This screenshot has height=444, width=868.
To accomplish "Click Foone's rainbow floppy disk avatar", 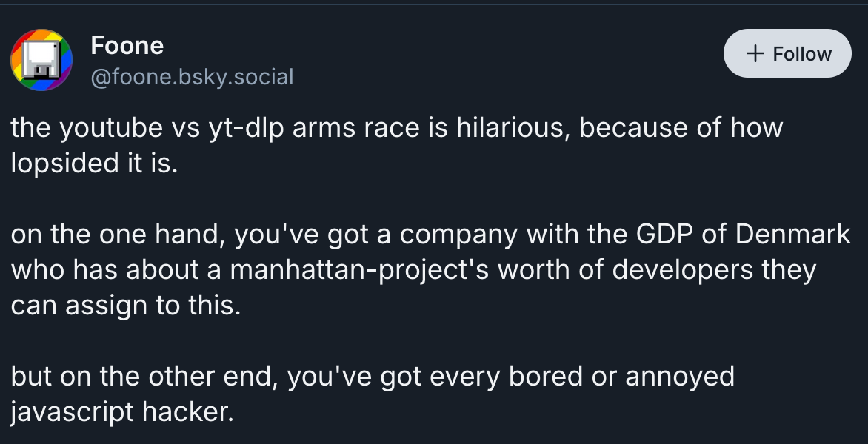I will [41, 61].
